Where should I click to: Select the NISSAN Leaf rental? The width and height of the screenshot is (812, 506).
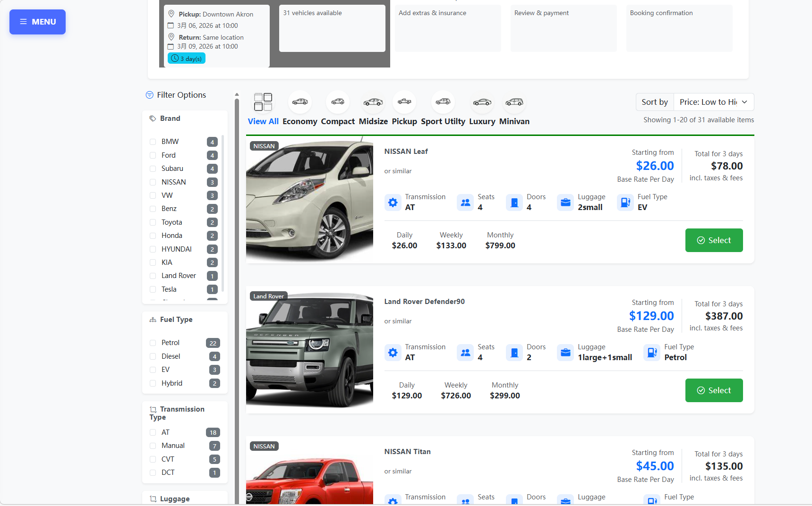(714, 240)
